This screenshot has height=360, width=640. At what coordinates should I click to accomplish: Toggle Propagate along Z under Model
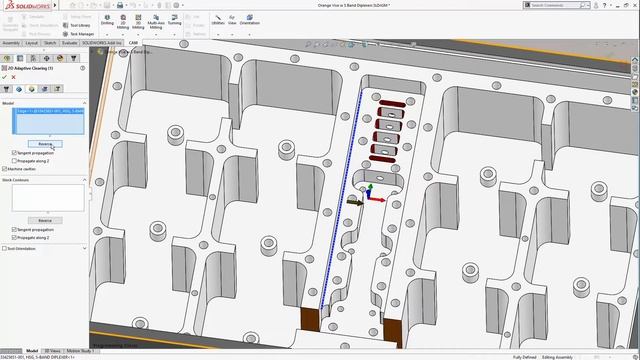(14, 161)
